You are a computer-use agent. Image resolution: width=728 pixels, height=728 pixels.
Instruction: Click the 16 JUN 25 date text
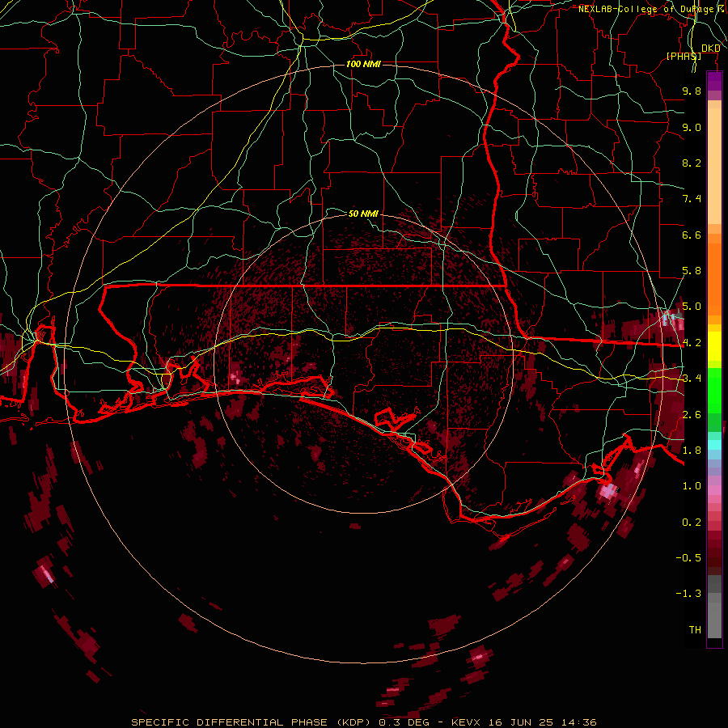point(520,722)
